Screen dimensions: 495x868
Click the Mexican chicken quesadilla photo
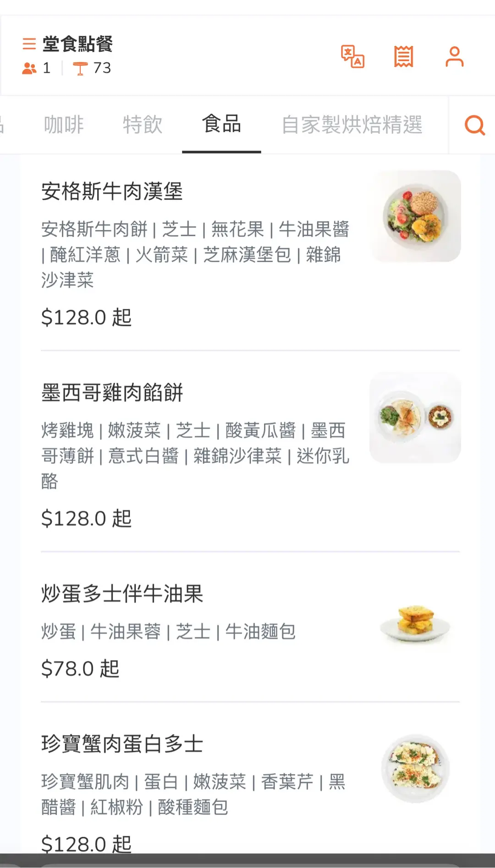tap(415, 418)
